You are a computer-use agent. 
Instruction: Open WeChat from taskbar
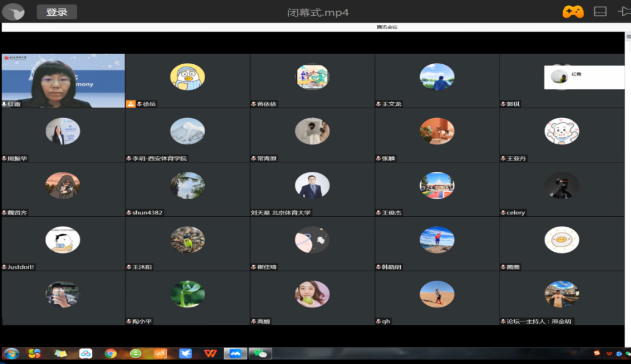pos(261,353)
